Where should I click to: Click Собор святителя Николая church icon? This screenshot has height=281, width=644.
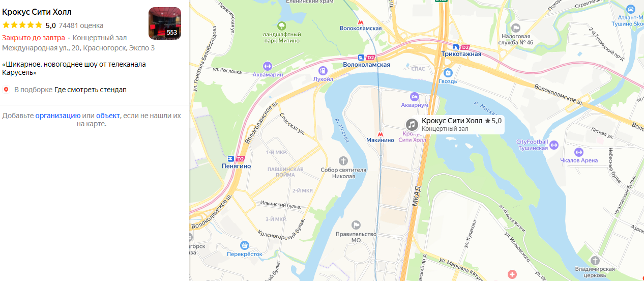[343, 161]
